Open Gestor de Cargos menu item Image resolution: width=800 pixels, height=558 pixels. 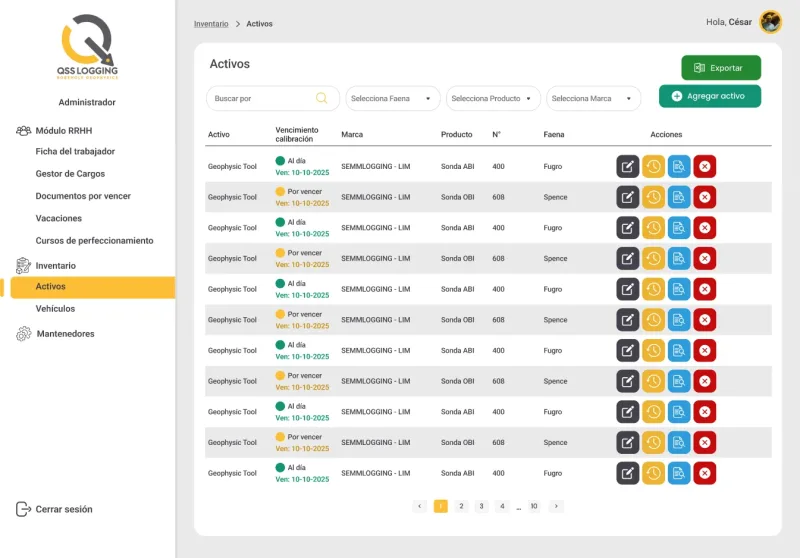(x=70, y=173)
